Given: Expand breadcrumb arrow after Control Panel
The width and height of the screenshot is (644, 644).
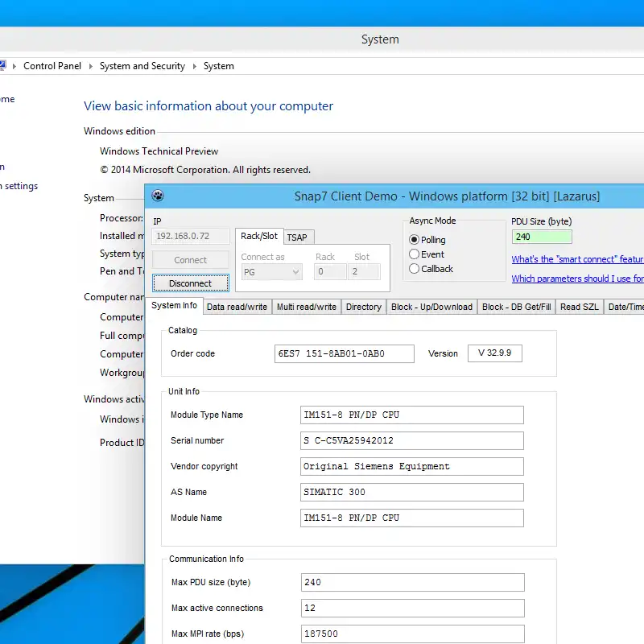Looking at the screenshot, I should [91, 66].
